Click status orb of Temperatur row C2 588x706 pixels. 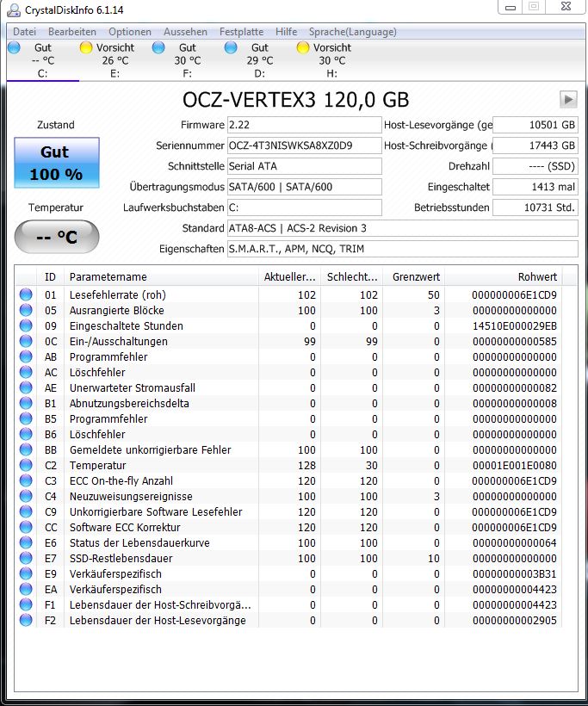click(26, 465)
